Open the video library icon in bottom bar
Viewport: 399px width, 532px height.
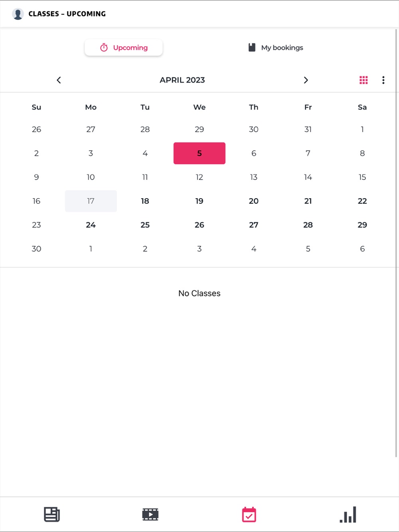point(150,514)
